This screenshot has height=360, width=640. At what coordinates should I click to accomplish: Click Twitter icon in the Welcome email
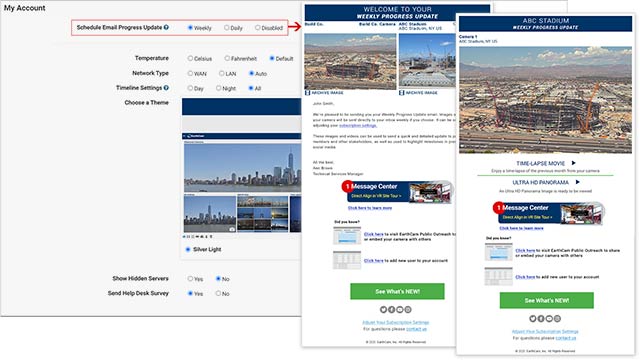click(383, 309)
